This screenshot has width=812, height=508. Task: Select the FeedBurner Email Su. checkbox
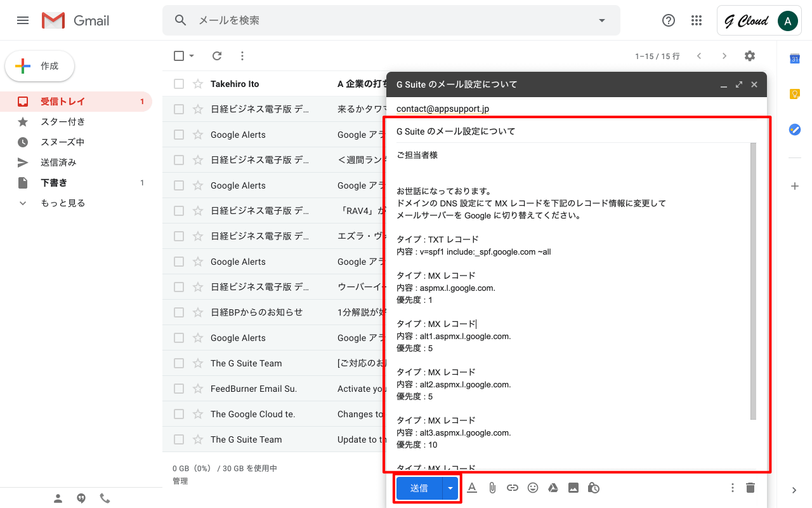pyautogui.click(x=179, y=389)
